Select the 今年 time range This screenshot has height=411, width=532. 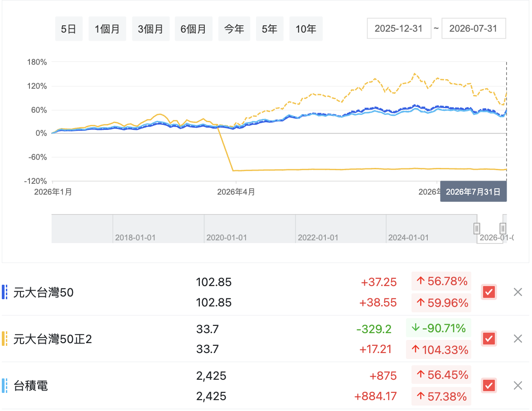(234, 29)
